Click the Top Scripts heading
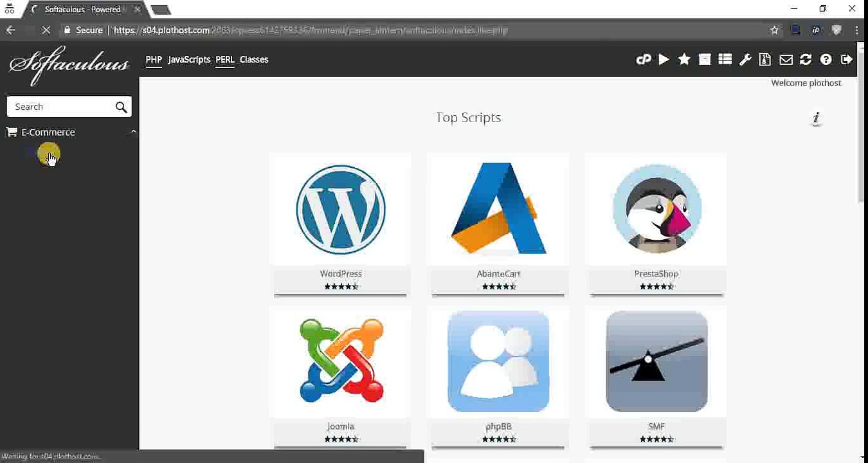The width and height of the screenshot is (868, 463). tap(468, 118)
